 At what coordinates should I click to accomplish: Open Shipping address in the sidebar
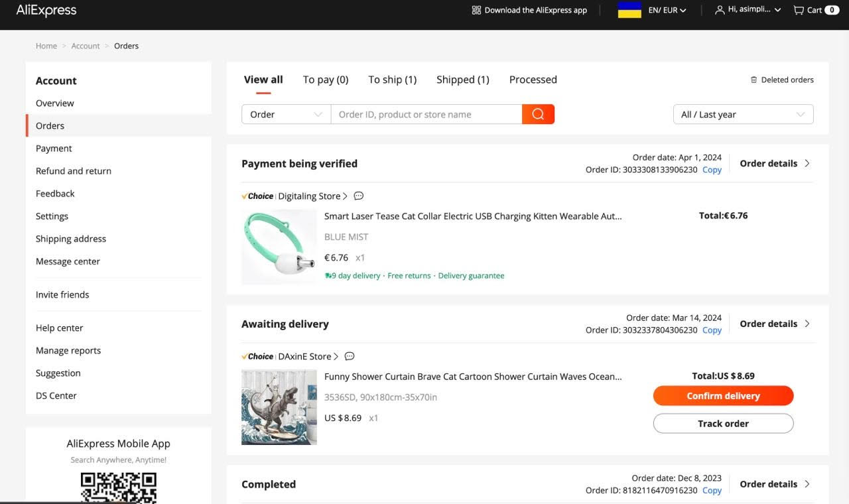click(71, 239)
